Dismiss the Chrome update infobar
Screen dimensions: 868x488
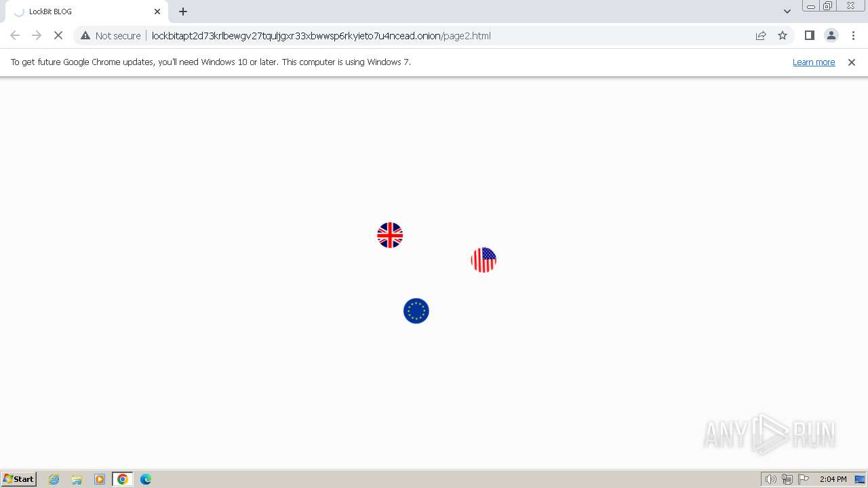[x=852, y=62]
